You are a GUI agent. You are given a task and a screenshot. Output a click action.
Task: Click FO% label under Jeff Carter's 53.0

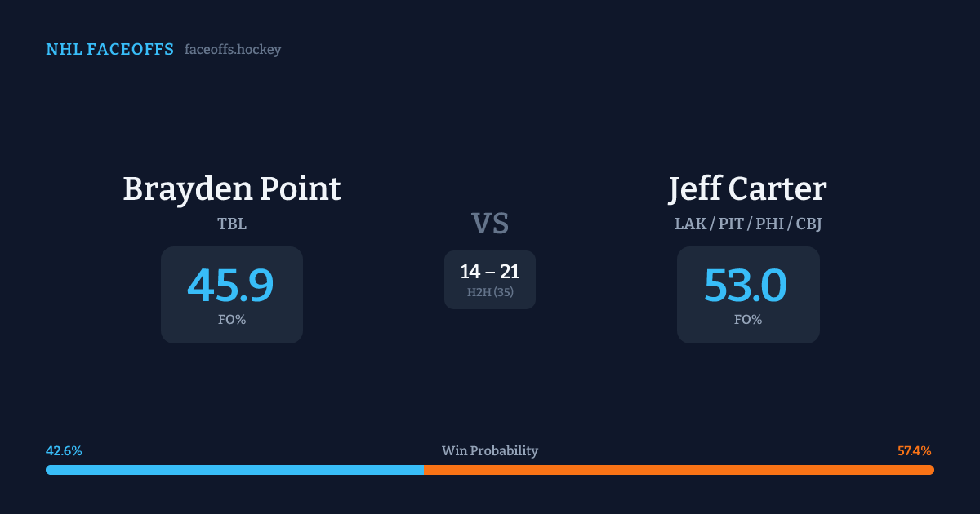(x=748, y=320)
